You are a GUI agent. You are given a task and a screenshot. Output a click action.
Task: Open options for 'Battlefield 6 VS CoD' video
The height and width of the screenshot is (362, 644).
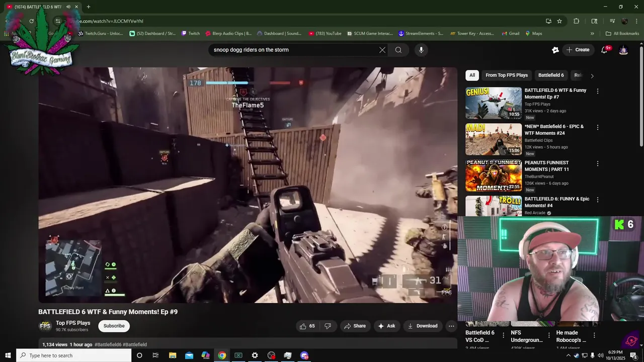point(504,335)
